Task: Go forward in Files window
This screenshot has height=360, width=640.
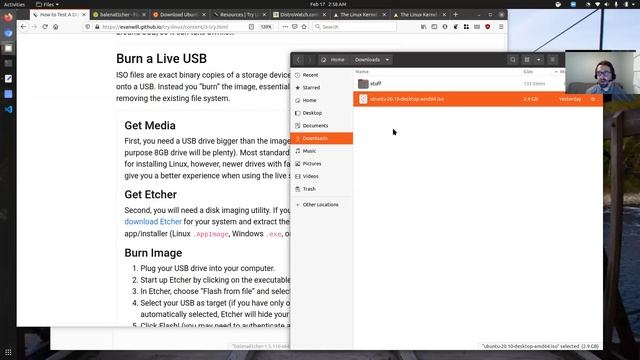Action: pyautogui.click(x=310, y=60)
